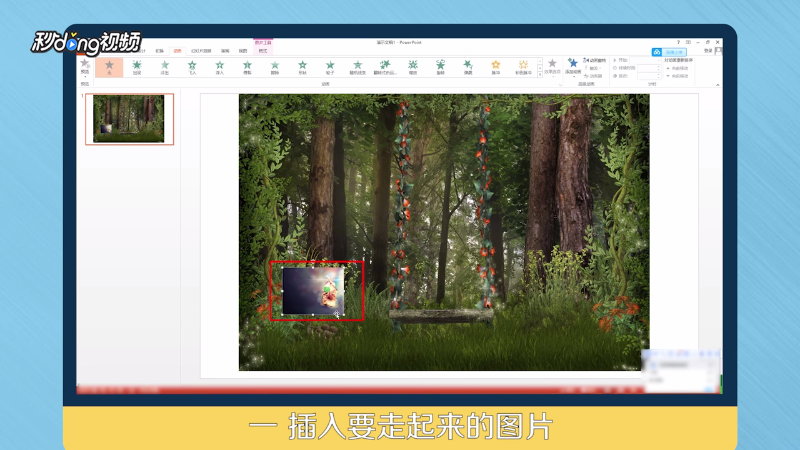Switch to the Animations (动画) tab
The width and height of the screenshot is (800, 450).
177,51
